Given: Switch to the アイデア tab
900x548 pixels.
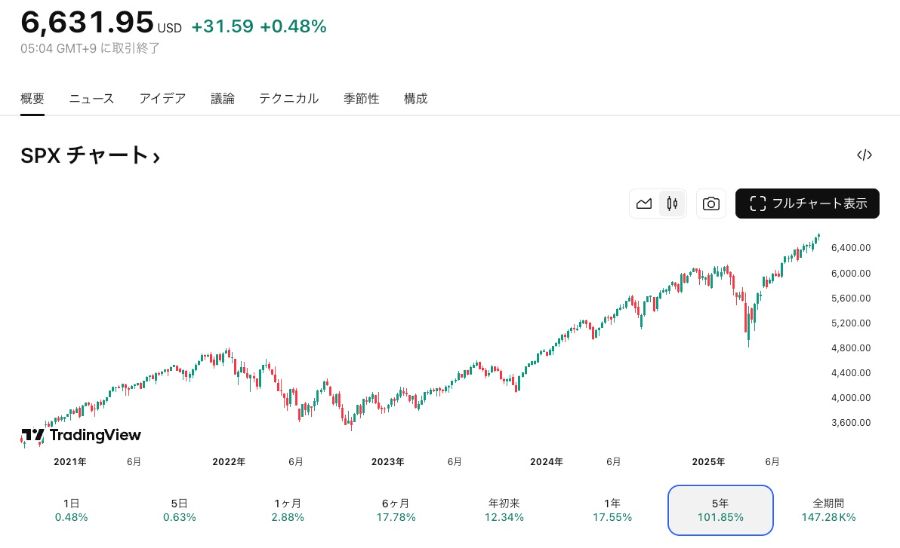Looking at the screenshot, I should (162, 98).
